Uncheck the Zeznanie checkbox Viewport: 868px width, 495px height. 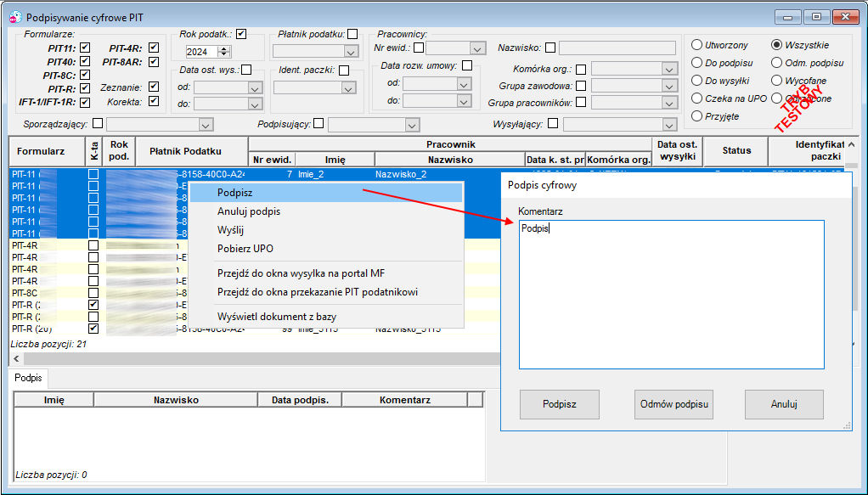(154, 87)
